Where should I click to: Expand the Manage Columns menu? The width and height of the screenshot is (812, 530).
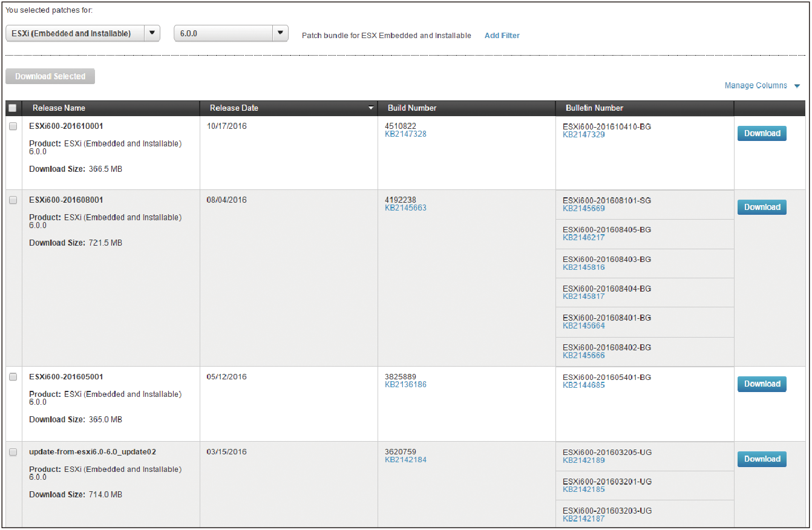pos(763,86)
